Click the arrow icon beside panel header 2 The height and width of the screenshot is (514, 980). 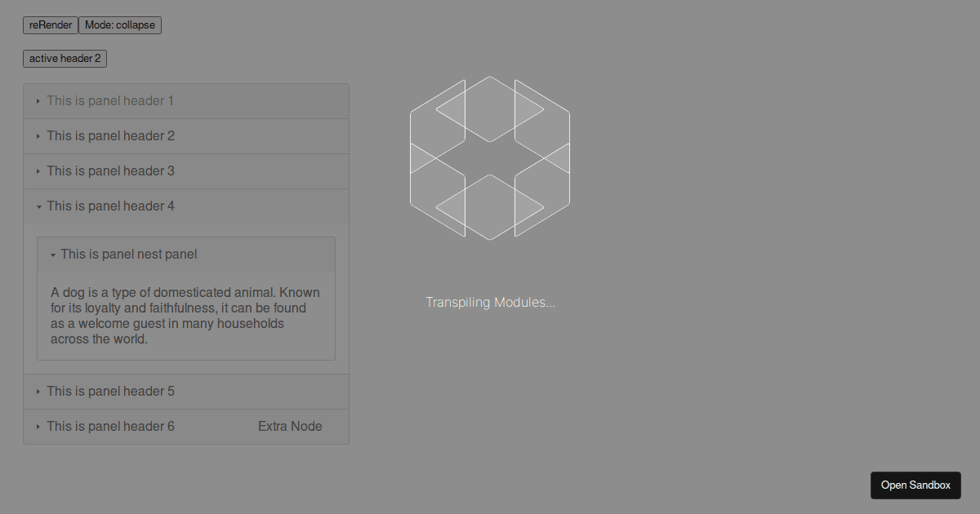[38, 136]
